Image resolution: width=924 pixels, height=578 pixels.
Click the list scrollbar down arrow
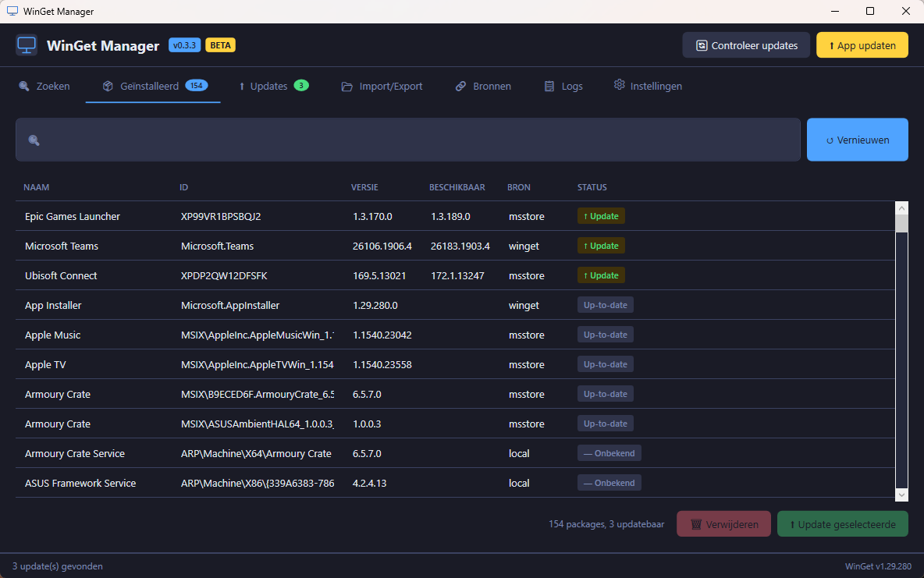pos(901,495)
